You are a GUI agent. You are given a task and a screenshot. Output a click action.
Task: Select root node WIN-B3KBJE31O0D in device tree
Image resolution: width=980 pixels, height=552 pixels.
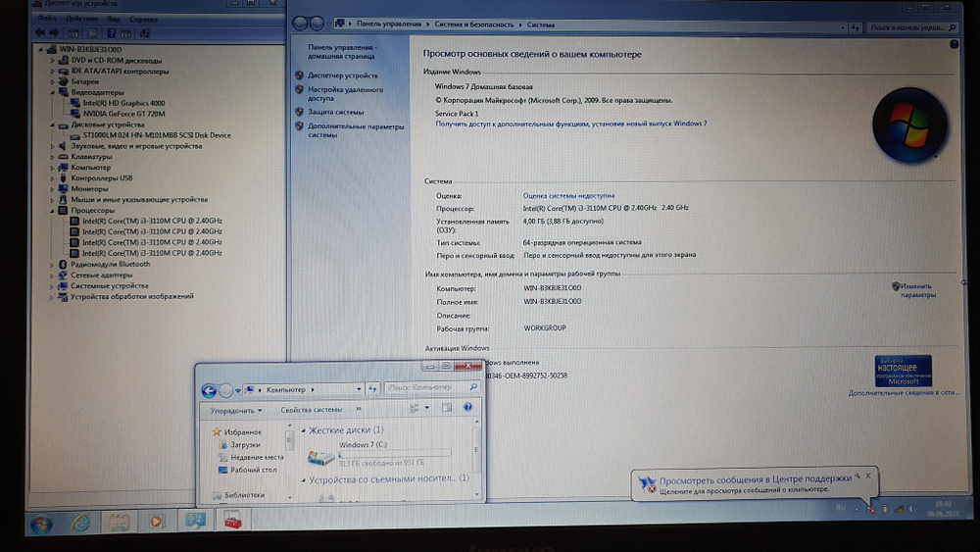[90, 49]
